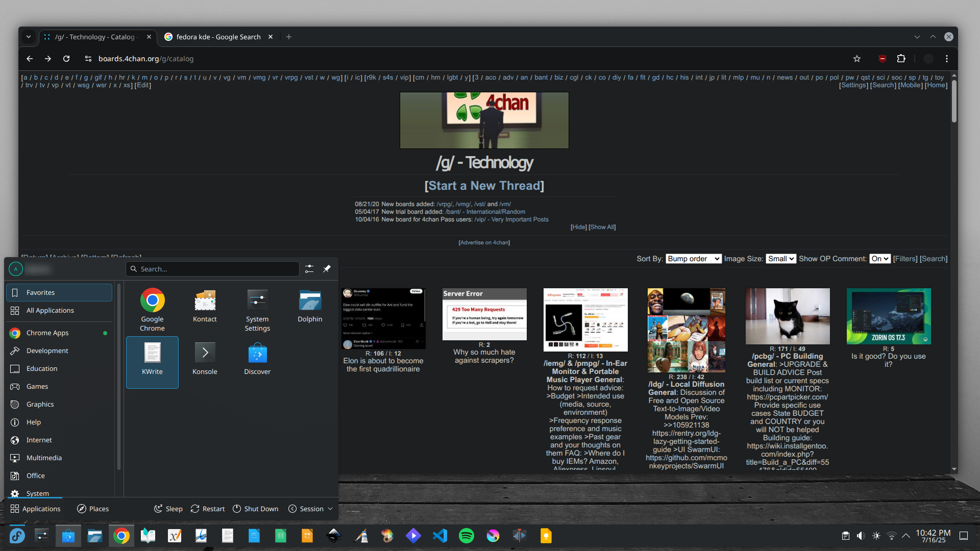The height and width of the screenshot is (551, 980).
Task: Launch Konsole terminal from the launcher
Action: click(x=205, y=359)
